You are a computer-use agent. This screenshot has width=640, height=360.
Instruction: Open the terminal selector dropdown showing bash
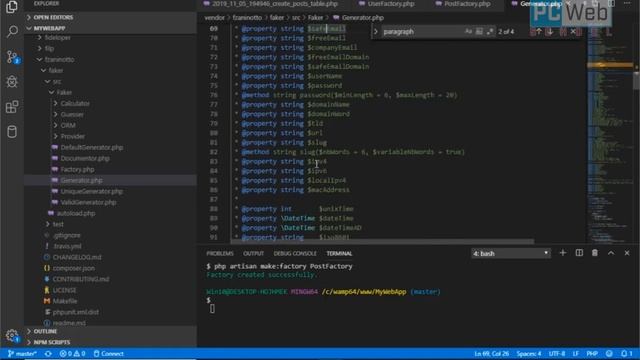coord(510,253)
